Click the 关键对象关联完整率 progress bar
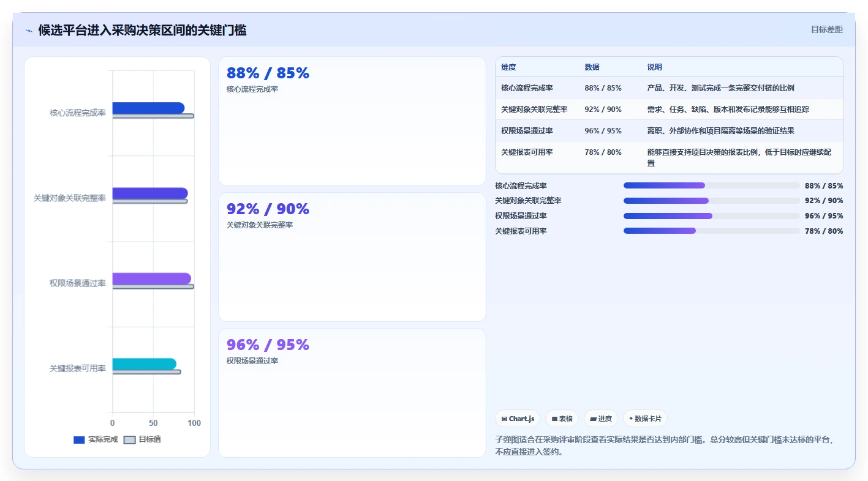 pos(712,201)
